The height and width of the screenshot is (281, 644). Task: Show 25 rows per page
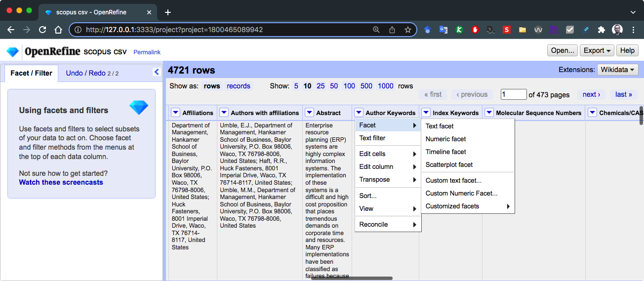[321, 86]
